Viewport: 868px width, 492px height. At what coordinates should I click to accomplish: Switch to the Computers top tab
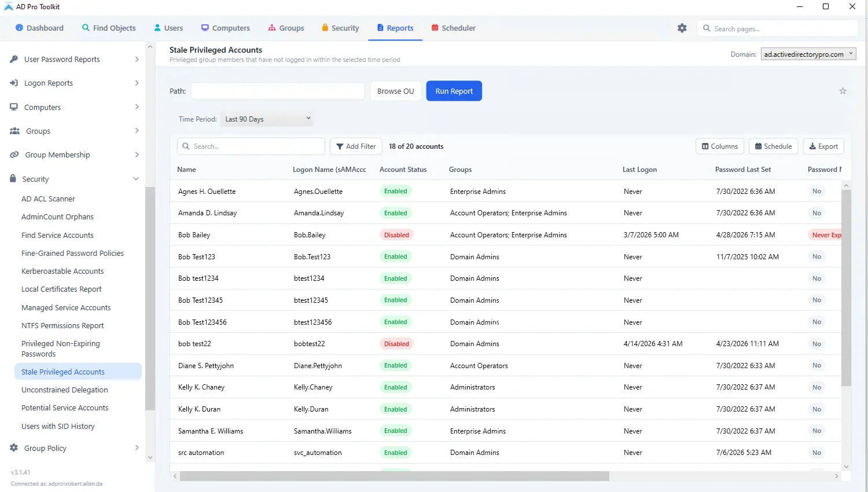pos(226,28)
